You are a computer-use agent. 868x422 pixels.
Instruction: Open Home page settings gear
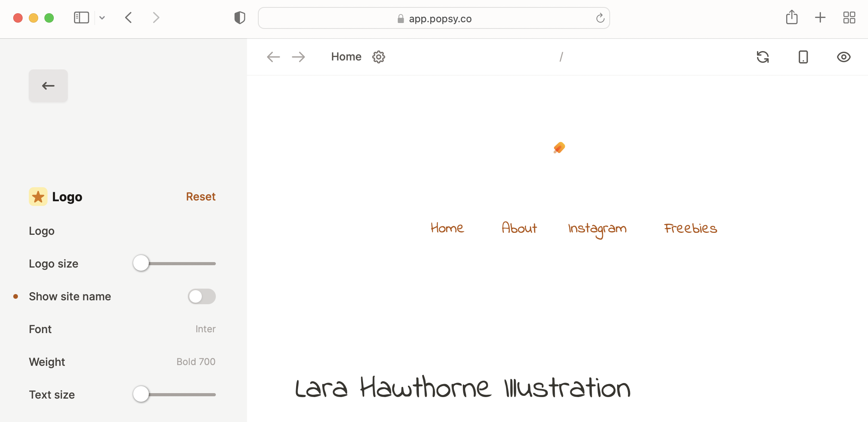point(378,57)
